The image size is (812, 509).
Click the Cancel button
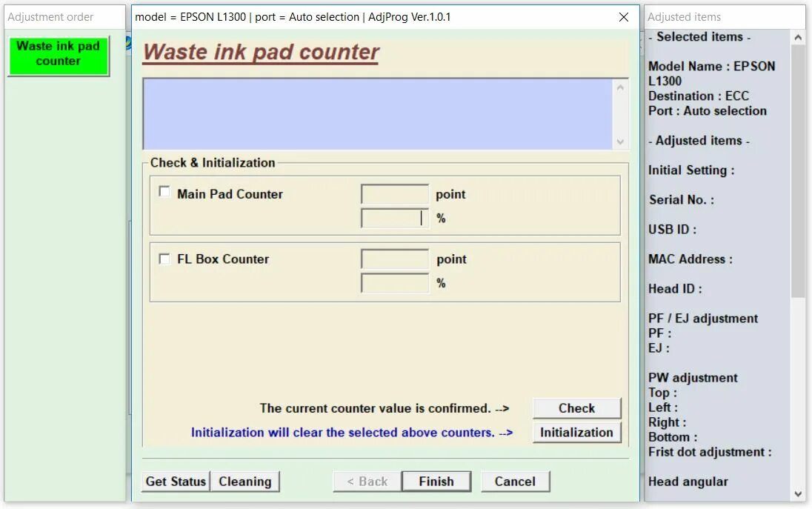[x=515, y=482]
